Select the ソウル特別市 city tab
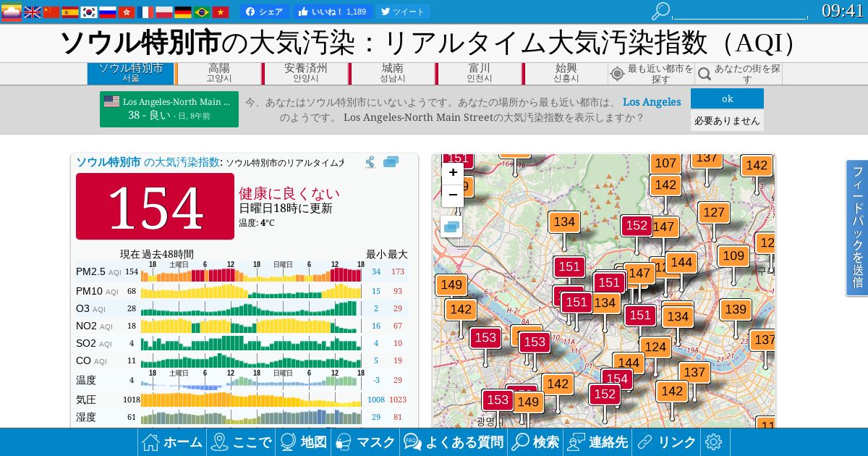 (x=131, y=73)
